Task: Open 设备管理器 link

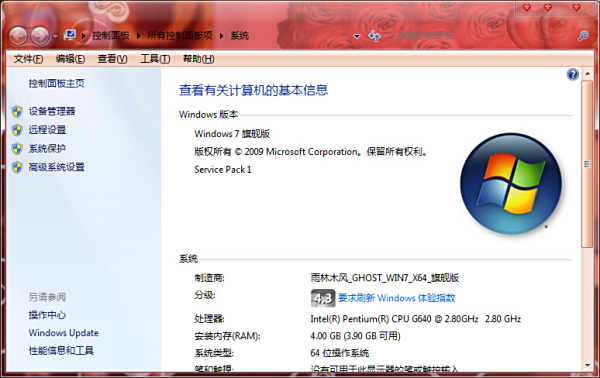Action: pyautogui.click(x=52, y=111)
